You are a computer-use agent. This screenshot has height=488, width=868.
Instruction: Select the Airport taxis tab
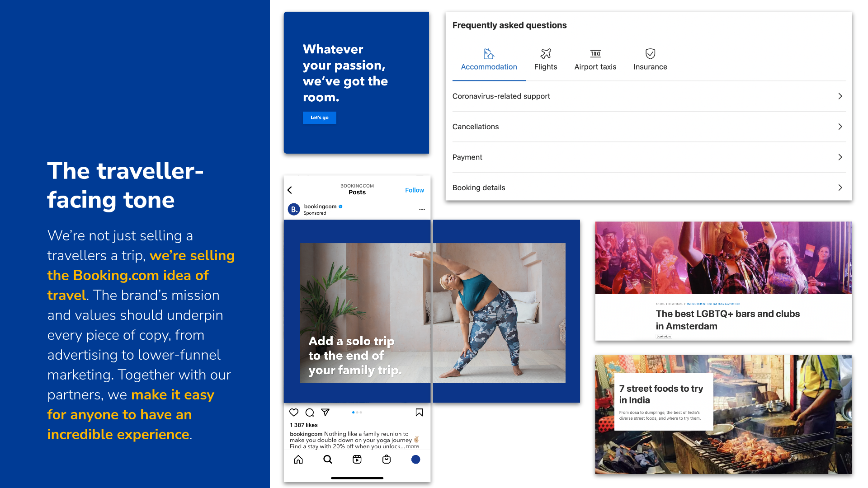click(595, 60)
